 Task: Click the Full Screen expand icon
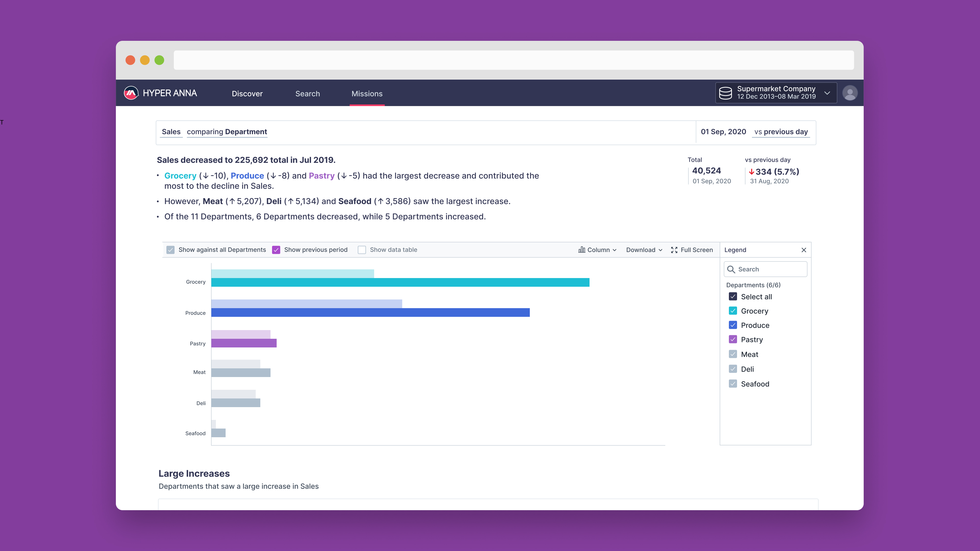[x=674, y=250]
